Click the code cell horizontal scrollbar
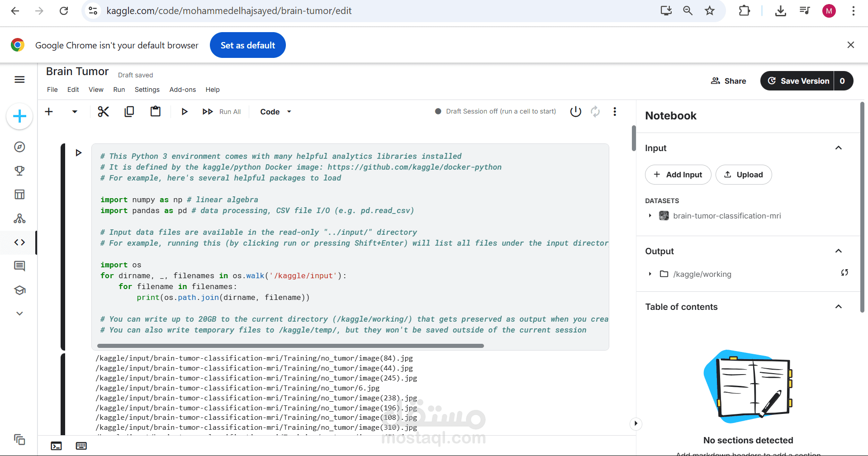Viewport: 868px width, 456px height. [290, 346]
